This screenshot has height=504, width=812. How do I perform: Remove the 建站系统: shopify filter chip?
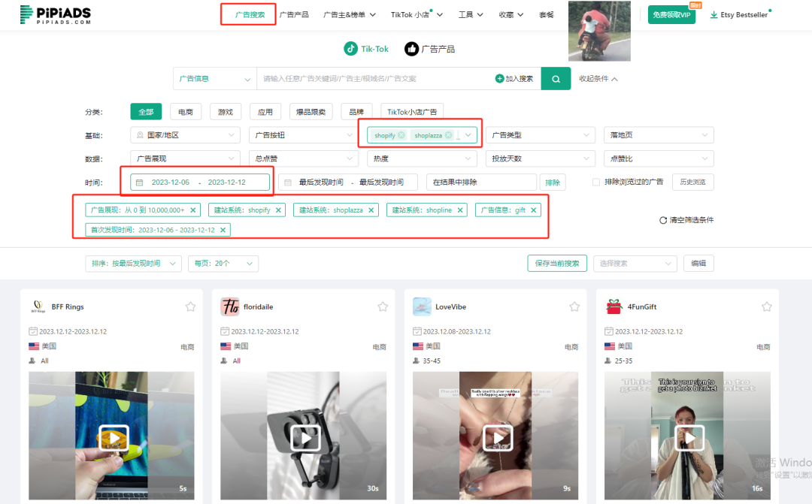[x=278, y=210]
